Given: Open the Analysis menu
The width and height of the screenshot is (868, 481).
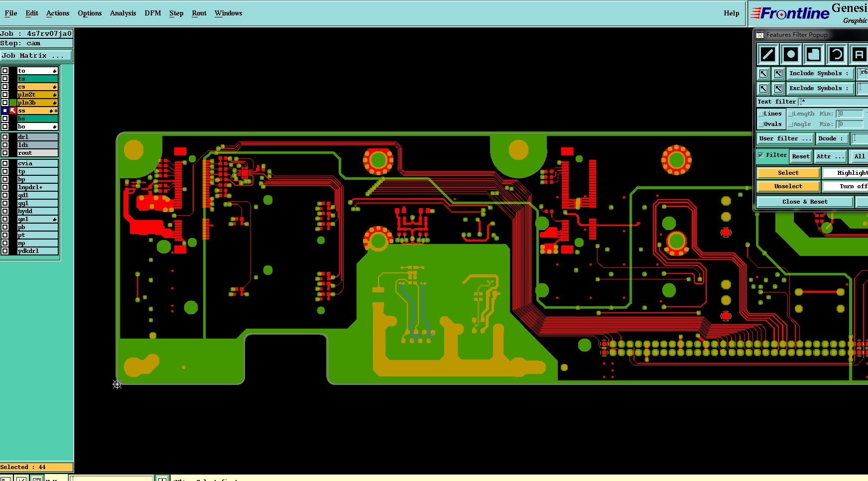Looking at the screenshot, I should [123, 13].
